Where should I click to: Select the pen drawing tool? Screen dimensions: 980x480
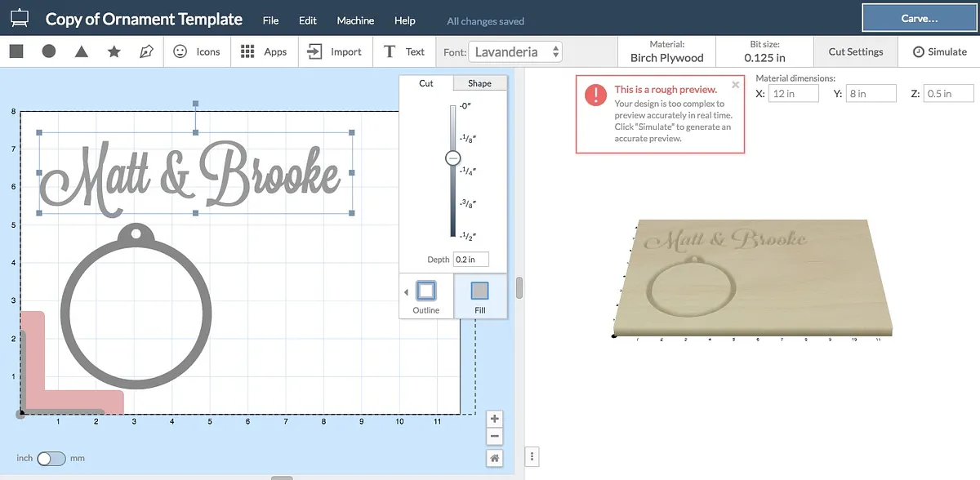pos(146,51)
